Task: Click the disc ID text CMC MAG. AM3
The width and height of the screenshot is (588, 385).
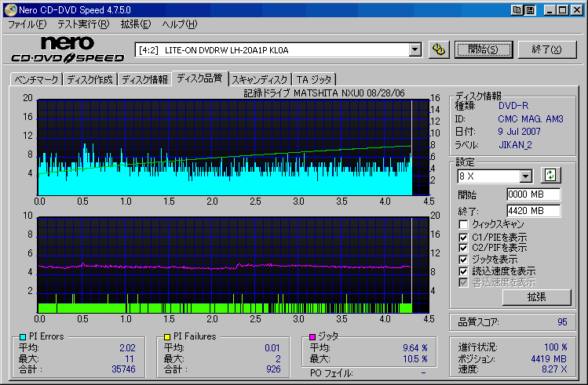Action: coord(530,119)
